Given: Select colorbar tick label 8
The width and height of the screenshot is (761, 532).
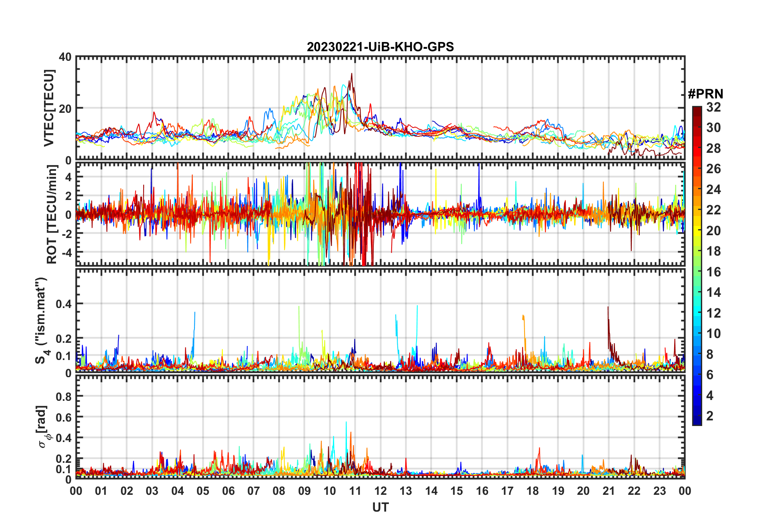Looking at the screenshot, I should pos(710,354).
